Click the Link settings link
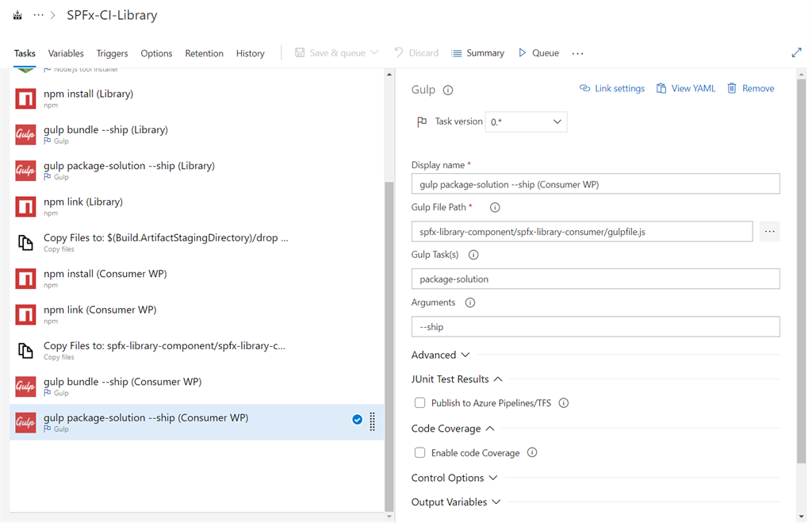Viewport: 812px width, 523px height. [611, 89]
